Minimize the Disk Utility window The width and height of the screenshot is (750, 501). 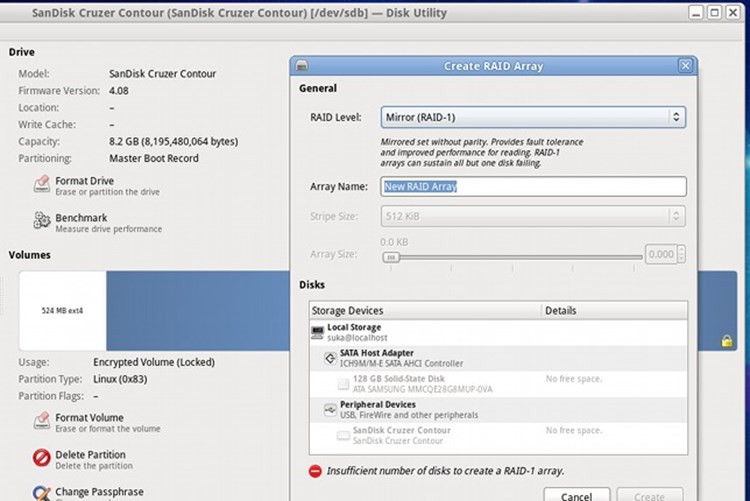[696, 12]
